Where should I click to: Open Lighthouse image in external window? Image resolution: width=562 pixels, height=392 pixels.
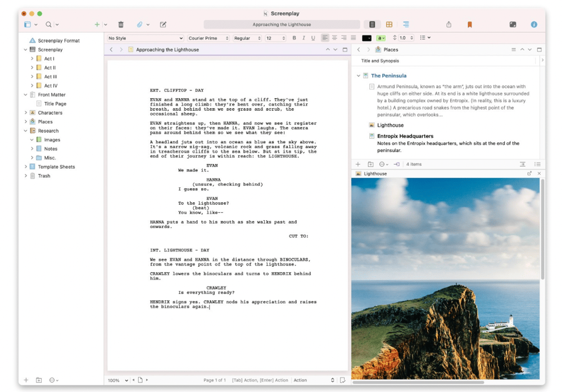click(529, 174)
